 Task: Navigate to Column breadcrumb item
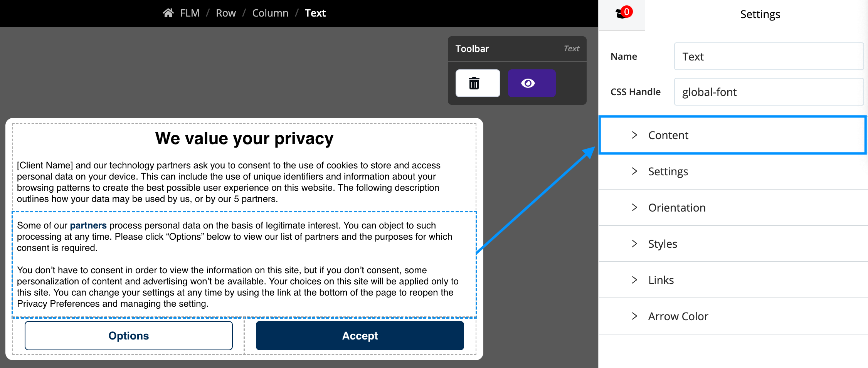coord(270,13)
